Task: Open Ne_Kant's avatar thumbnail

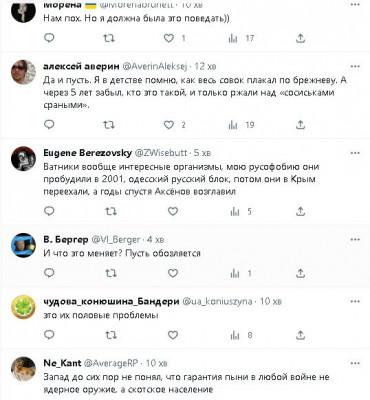Action: click(23, 369)
